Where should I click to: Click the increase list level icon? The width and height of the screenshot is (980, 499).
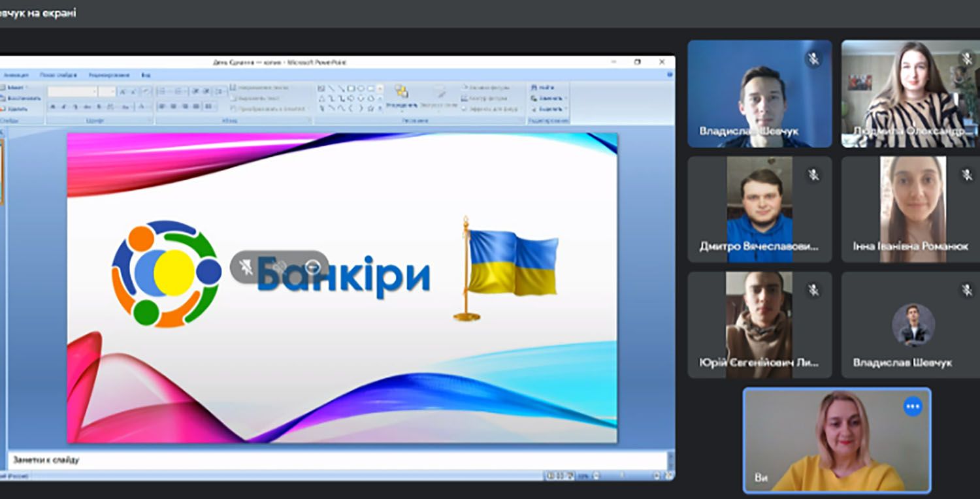[206, 91]
